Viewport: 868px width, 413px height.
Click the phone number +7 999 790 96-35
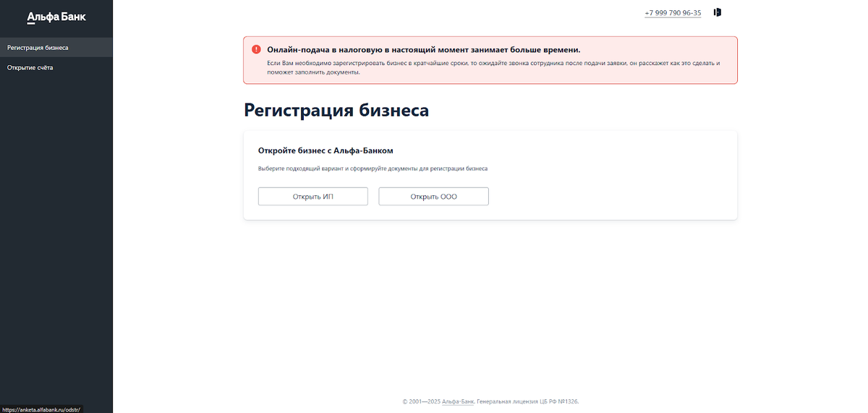673,13
